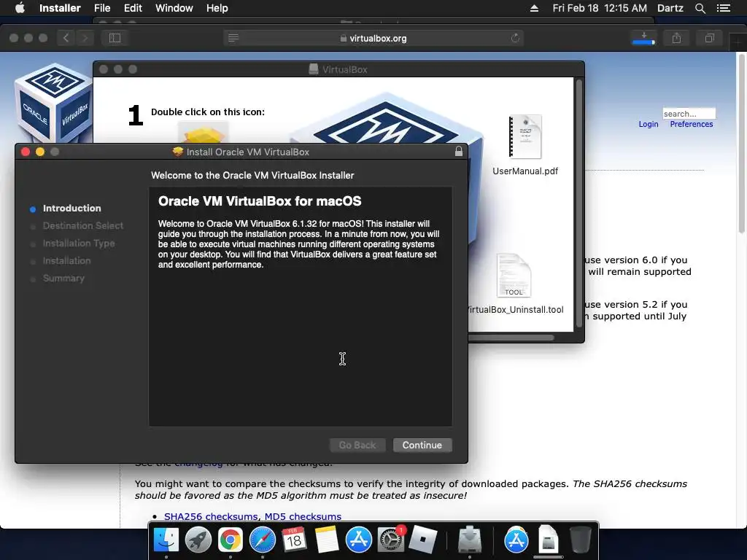Show Safari downloads button

click(x=643, y=38)
